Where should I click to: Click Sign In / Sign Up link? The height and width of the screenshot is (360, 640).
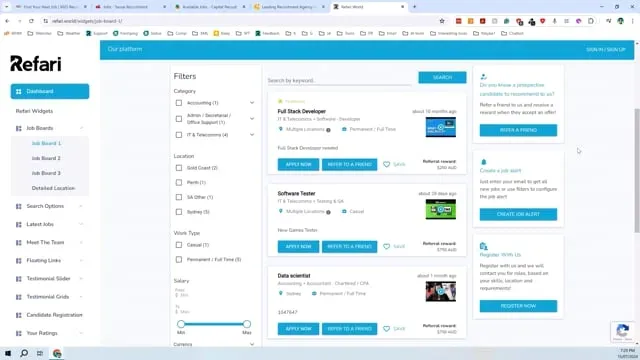click(x=606, y=49)
